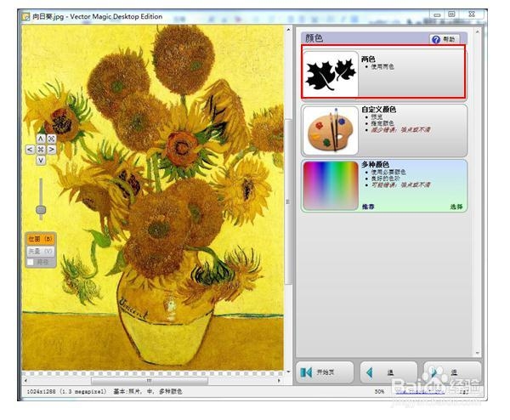Click the paint palette thumbnail

tap(331, 131)
